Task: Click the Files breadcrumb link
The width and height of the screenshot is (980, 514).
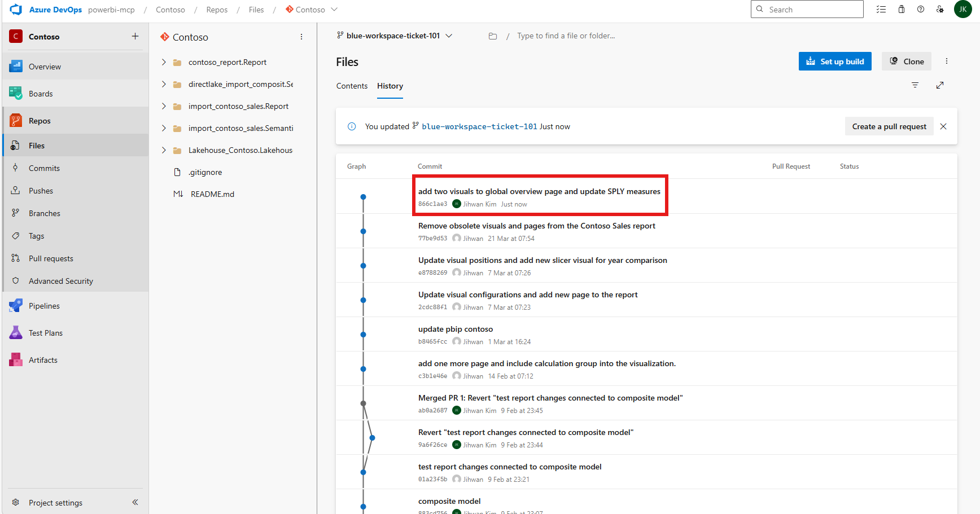Action: 256,10
